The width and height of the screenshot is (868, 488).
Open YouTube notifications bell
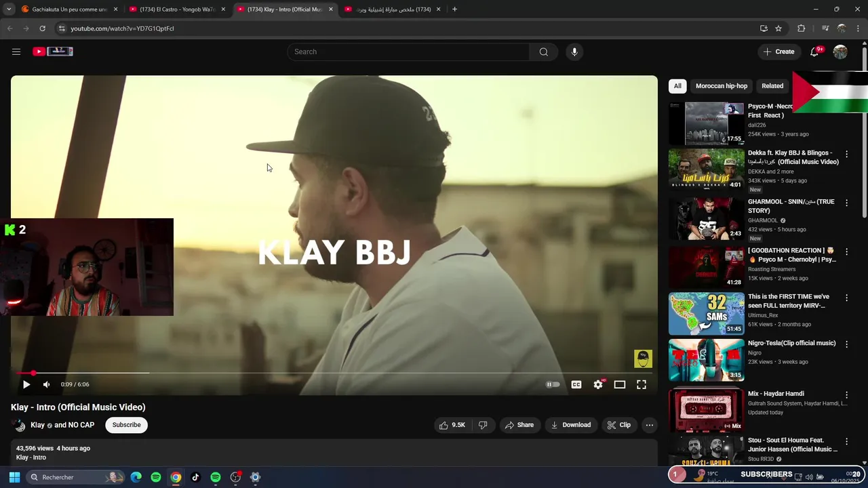pyautogui.click(x=814, y=52)
